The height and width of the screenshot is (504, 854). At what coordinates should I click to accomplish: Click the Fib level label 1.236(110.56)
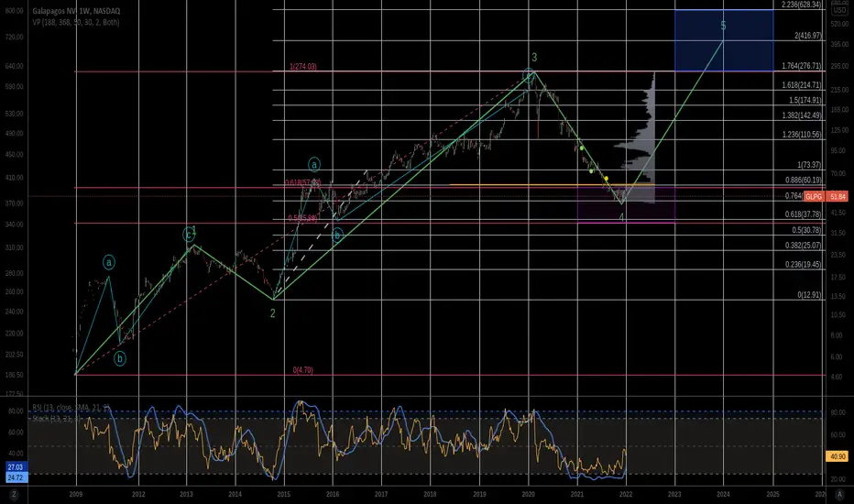coord(801,134)
